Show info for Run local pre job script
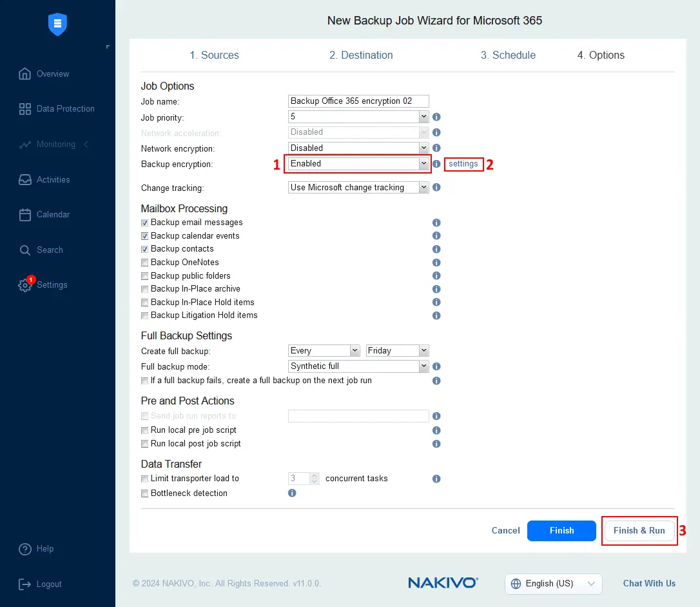This screenshot has height=607, width=700. [x=436, y=430]
